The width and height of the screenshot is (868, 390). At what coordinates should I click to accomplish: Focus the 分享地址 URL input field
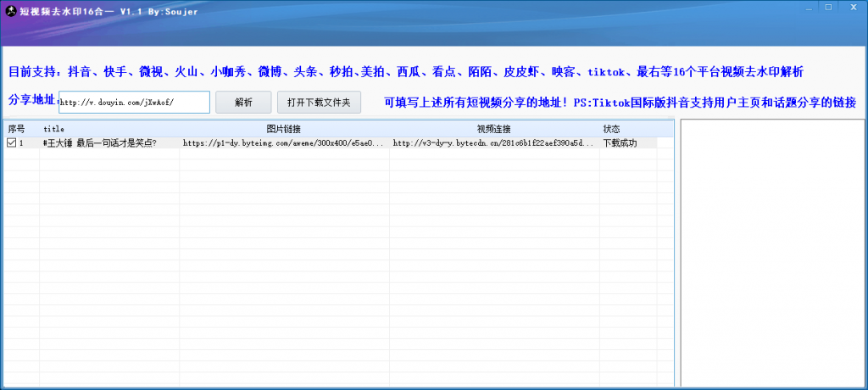(134, 102)
